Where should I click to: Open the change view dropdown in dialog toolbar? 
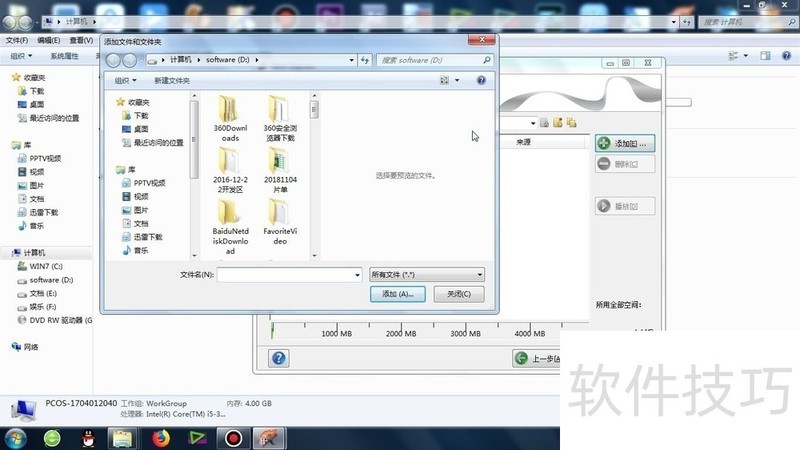point(457,80)
